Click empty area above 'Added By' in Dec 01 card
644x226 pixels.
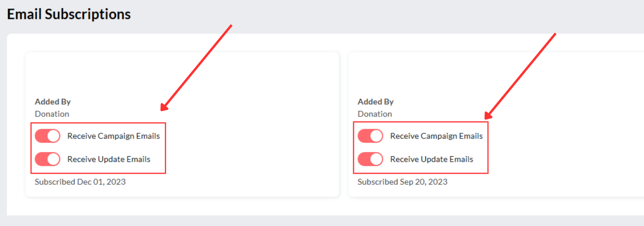pos(182,74)
